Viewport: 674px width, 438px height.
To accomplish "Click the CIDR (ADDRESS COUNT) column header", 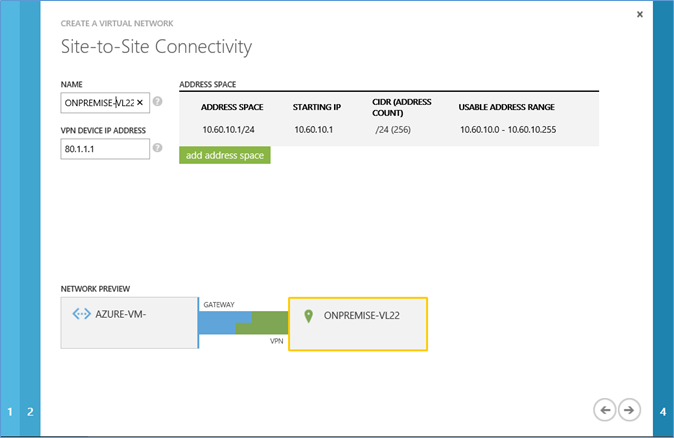I will [x=401, y=107].
